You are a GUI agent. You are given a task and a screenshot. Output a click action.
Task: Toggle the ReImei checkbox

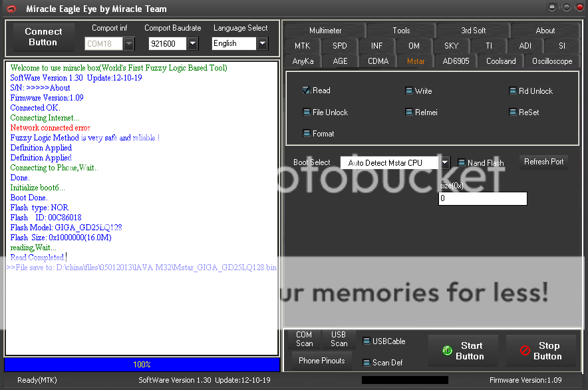pyautogui.click(x=409, y=112)
